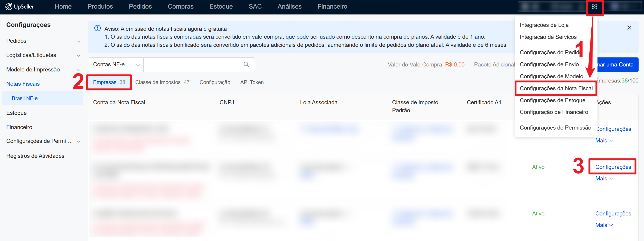Close the free invoice notice banner
This screenshot has width=644, height=241.
629,28
